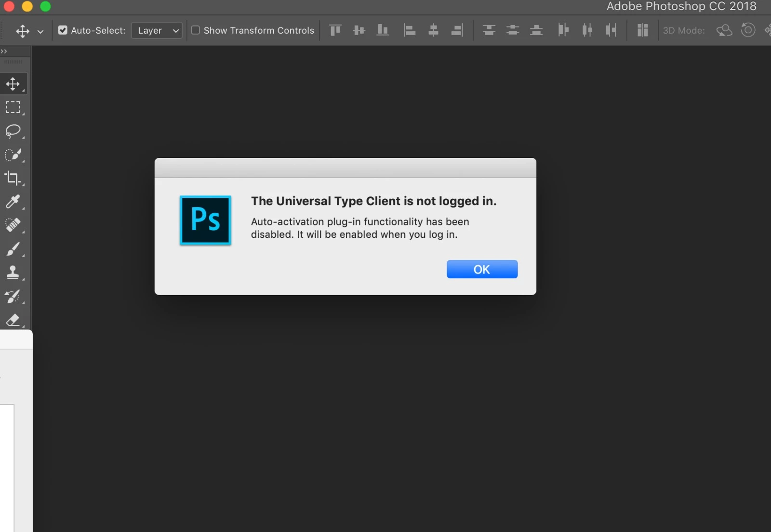The width and height of the screenshot is (771, 532).
Task: Toggle the Auto-Select checkbox
Action: coord(63,30)
